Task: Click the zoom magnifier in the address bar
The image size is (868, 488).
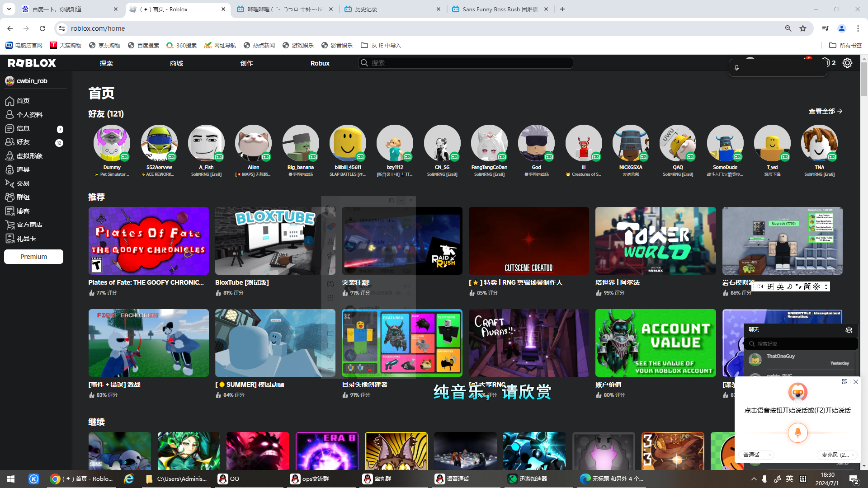Action: pyautogui.click(x=788, y=28)
